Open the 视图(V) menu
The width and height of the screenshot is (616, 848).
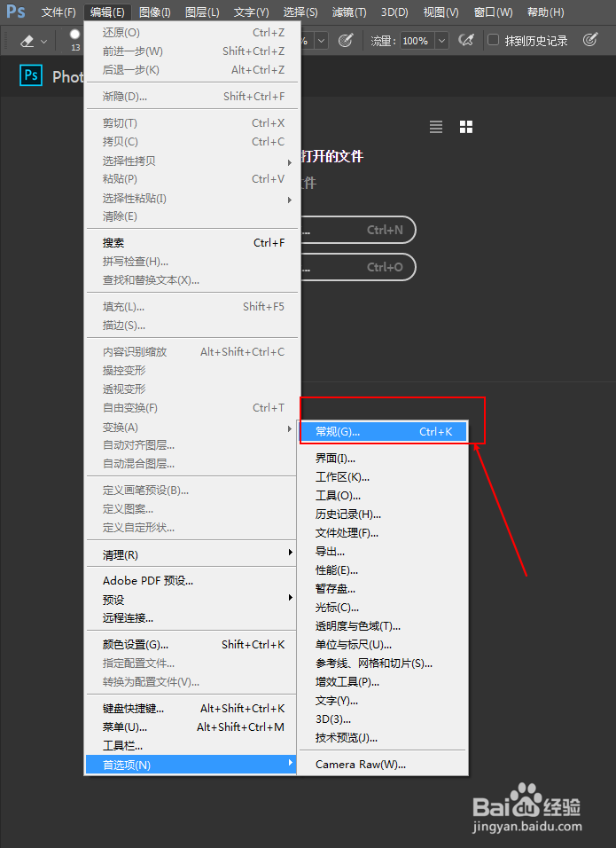(441, 12)
